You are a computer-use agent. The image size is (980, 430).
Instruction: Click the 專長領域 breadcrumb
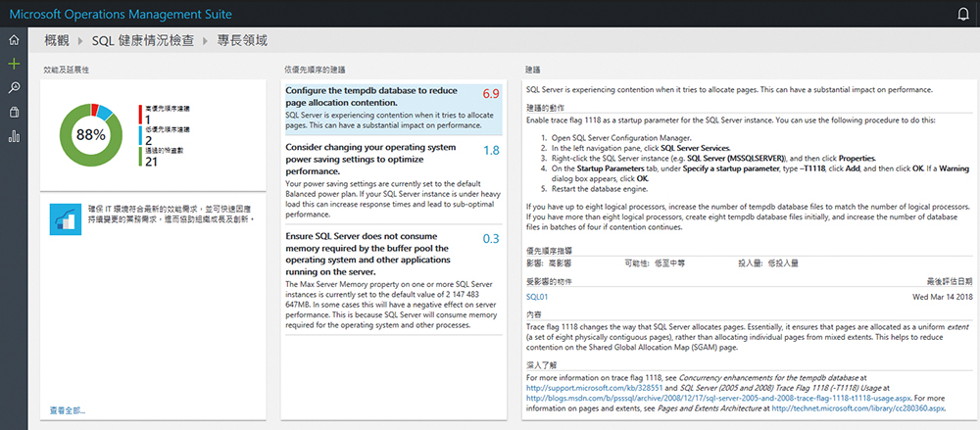[x=242, y=41]
